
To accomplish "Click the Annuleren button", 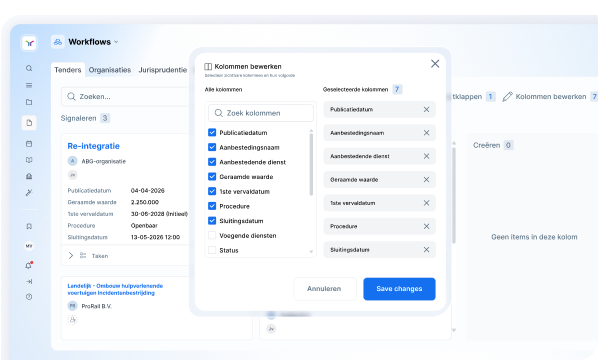I will point(325,289).
